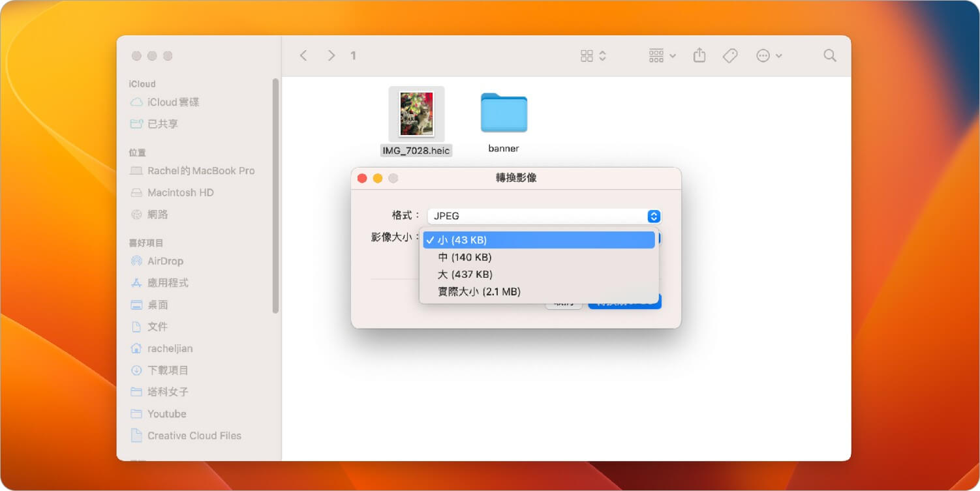Screen dimensions: 980x491
Task: Choose 實際大小 (2.1 MB) option
Action: tap(539, 292)
